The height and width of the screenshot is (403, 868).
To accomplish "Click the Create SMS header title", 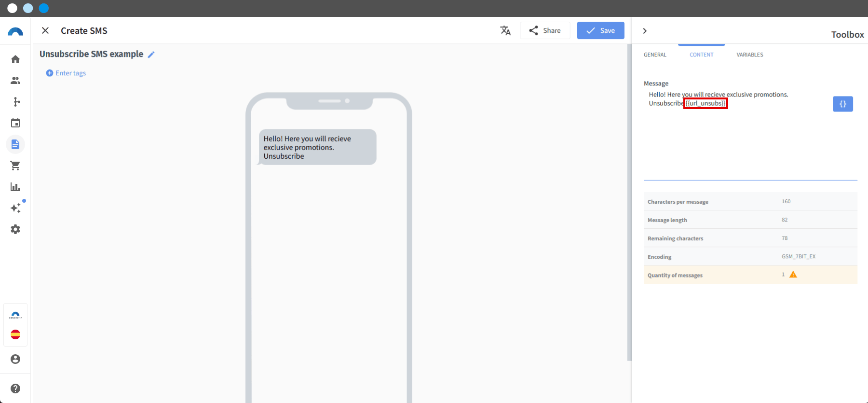I will click(x=84, y=30).
